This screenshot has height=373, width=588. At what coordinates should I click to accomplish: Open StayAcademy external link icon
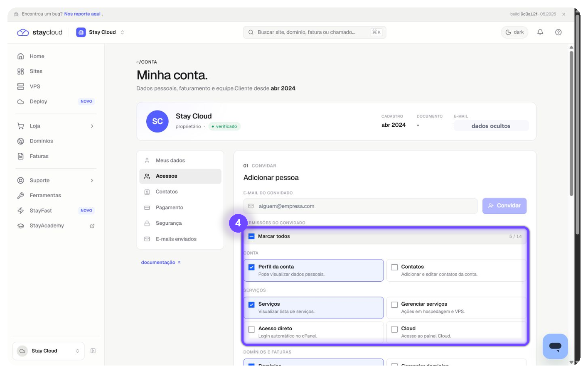pyautogui.click(x=92, y=226)
